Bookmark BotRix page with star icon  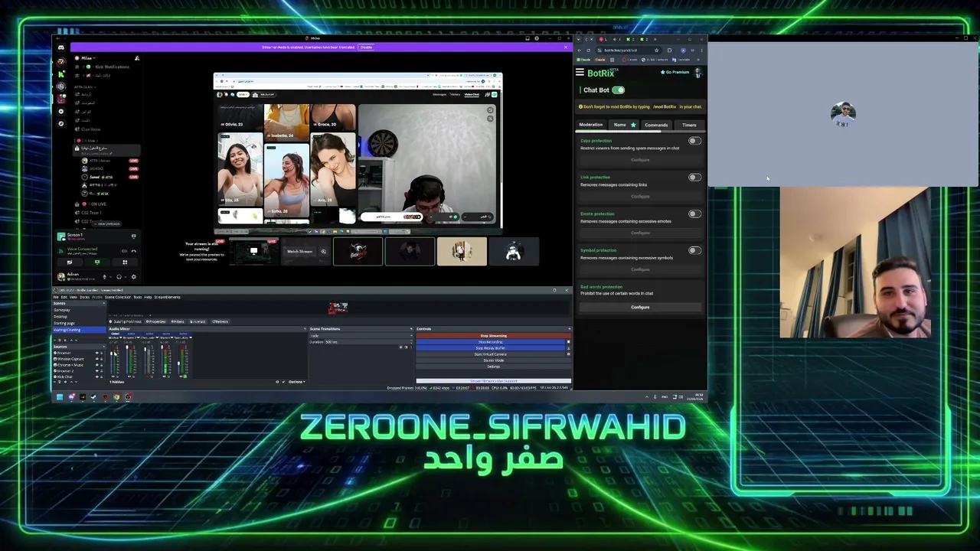click(656, 51)
